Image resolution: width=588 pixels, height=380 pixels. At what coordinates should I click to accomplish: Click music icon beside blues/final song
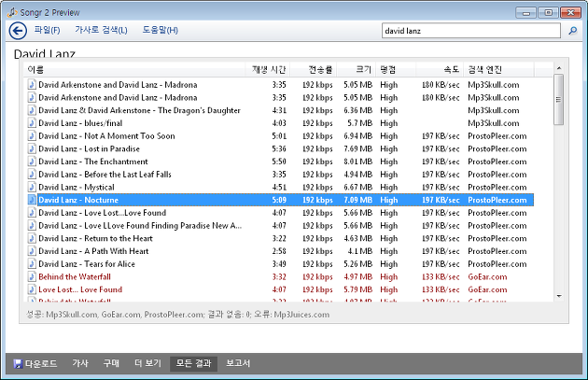pos(32,123)
